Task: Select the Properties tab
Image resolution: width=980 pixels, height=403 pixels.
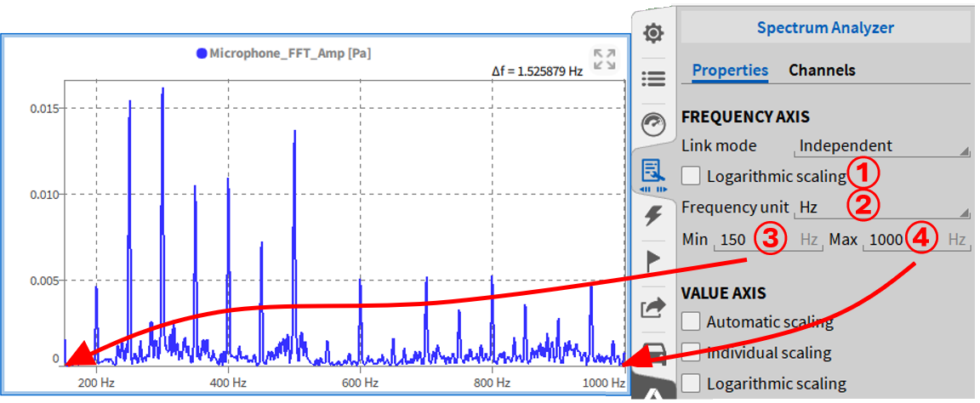Action: pyautogui.click(x=729, y=71)
